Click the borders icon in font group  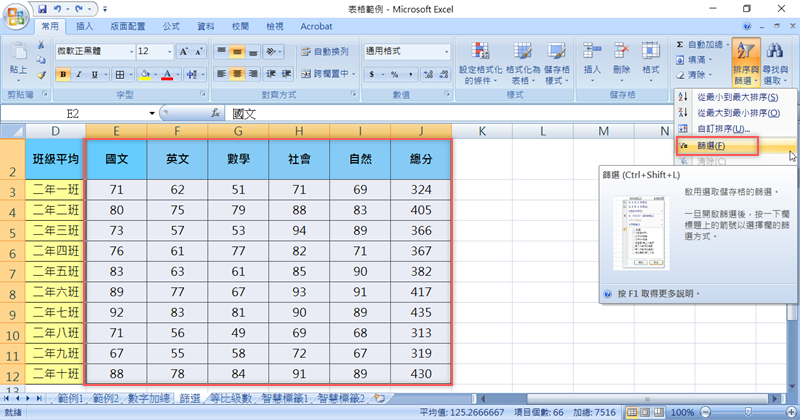click(x=116, y=74)
